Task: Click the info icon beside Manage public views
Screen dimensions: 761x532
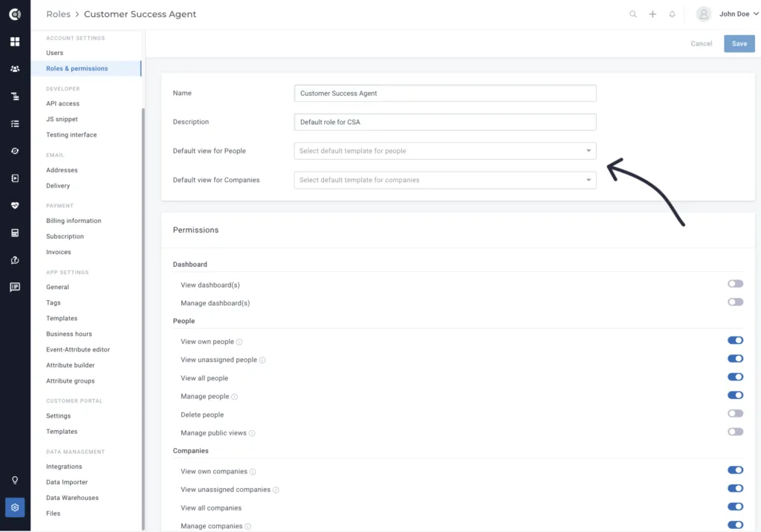Action: [x=252, y=433]
